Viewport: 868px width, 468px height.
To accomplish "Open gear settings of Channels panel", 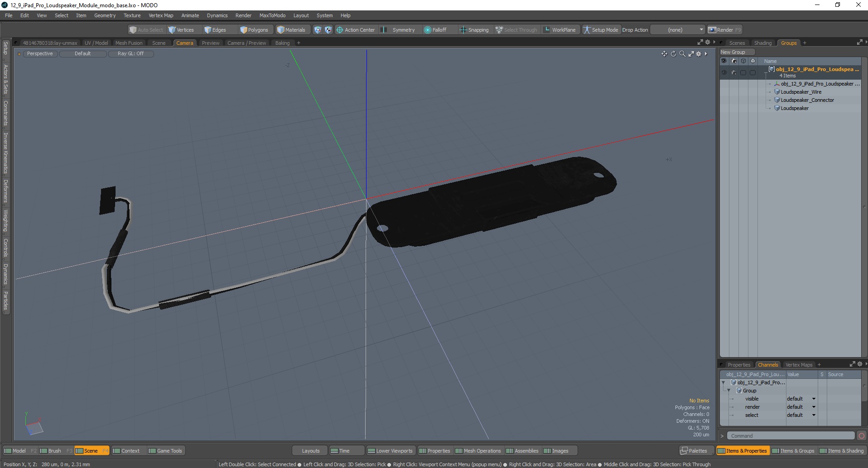I will (x=859, y=364).
